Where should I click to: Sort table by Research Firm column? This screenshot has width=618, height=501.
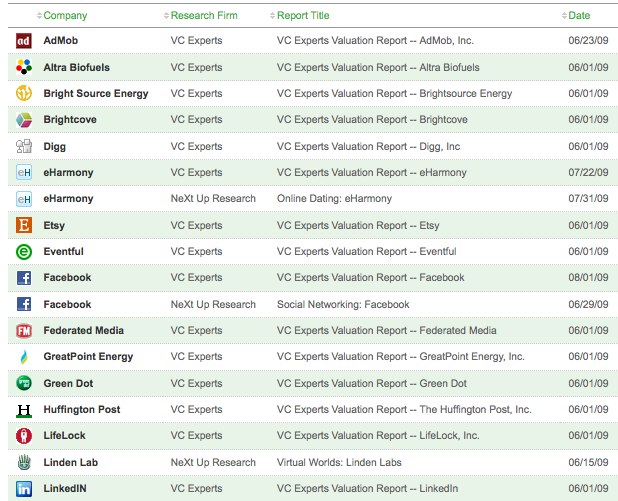click(200, 15)
